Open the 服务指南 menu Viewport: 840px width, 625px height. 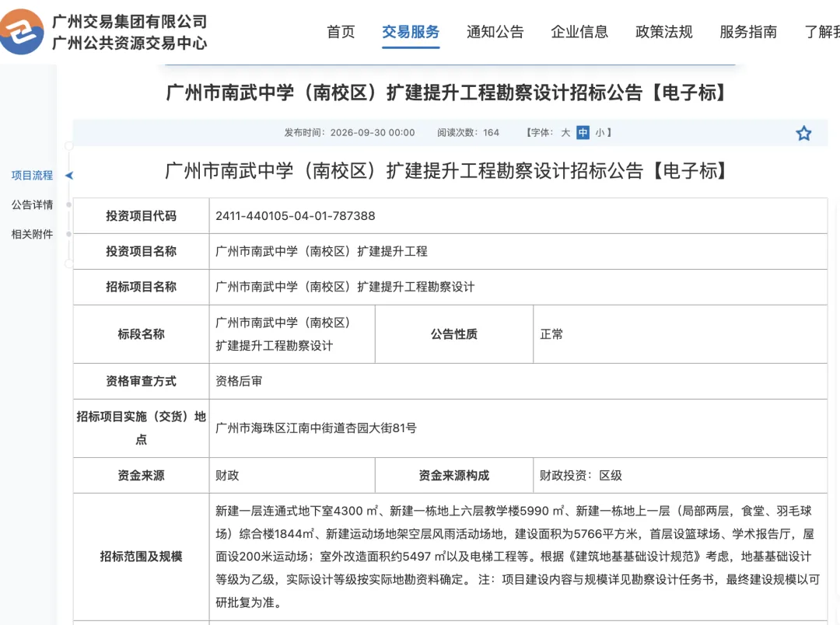coord(748,32)
